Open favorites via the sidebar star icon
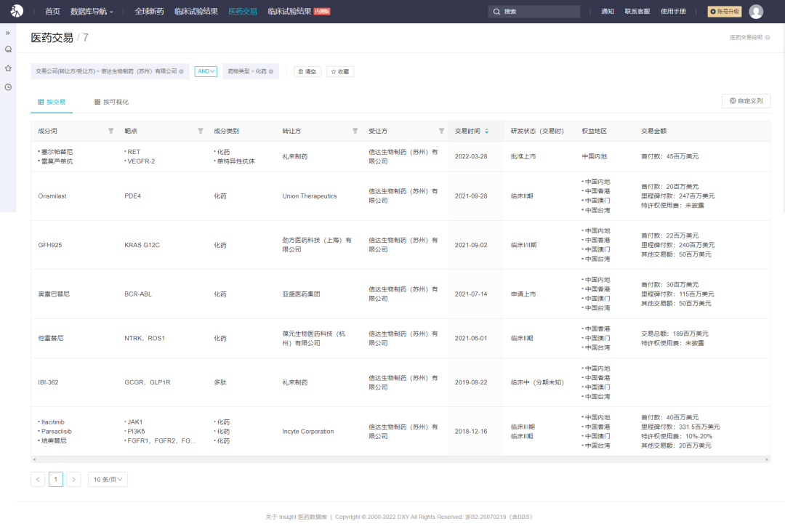Screen dimensions: 785x532 (8, 68)
